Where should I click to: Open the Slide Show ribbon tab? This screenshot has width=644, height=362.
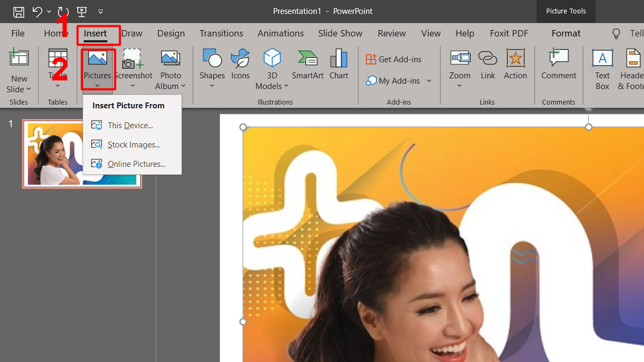[340, 33]
